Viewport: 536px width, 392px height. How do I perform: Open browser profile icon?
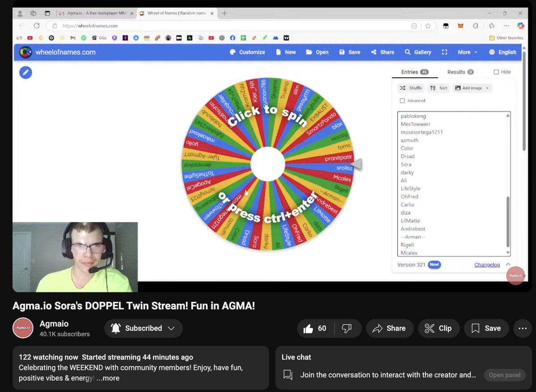(x=20, y=13)
